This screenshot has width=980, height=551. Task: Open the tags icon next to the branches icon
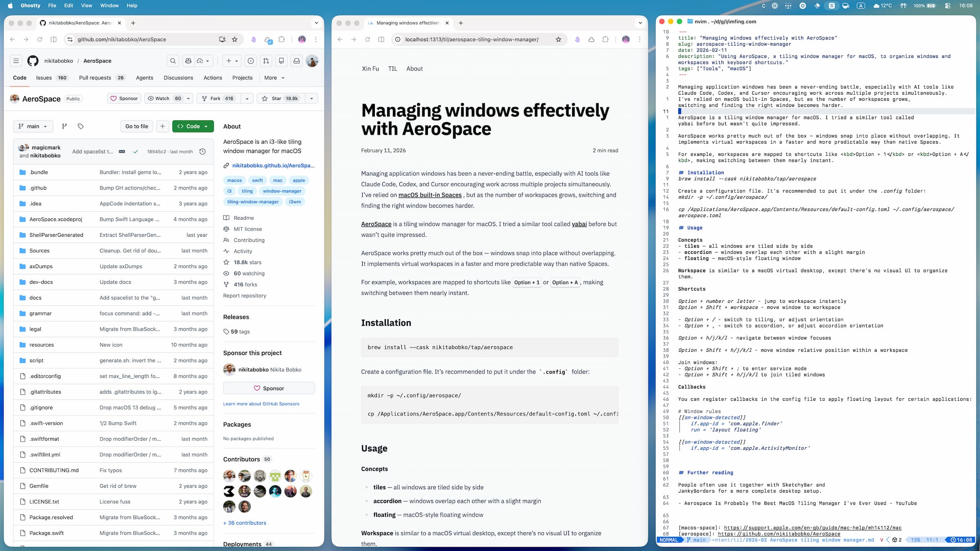pos(80,126)
